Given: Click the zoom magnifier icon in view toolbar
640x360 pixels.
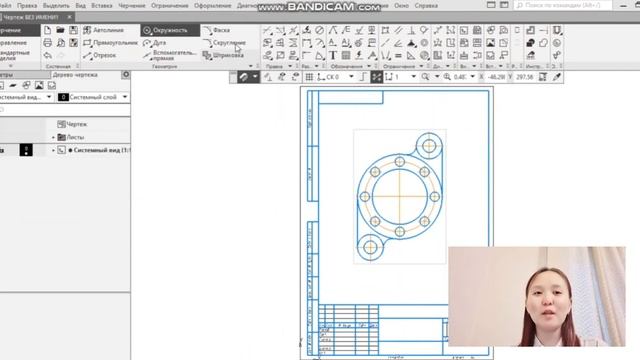Looking at the screenshot, I should point(425,77).
